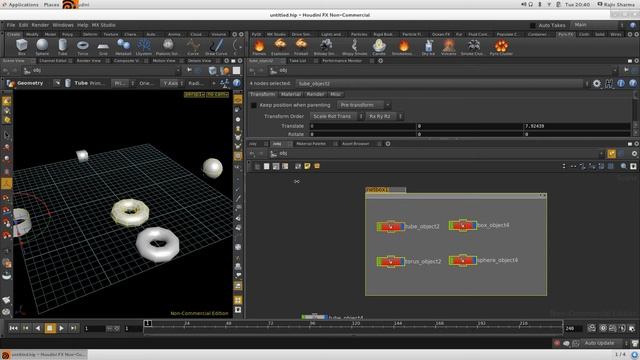Switch to the Material parameter tab
This screenshot has height=360, width=640.
click(x=291, y=94)
